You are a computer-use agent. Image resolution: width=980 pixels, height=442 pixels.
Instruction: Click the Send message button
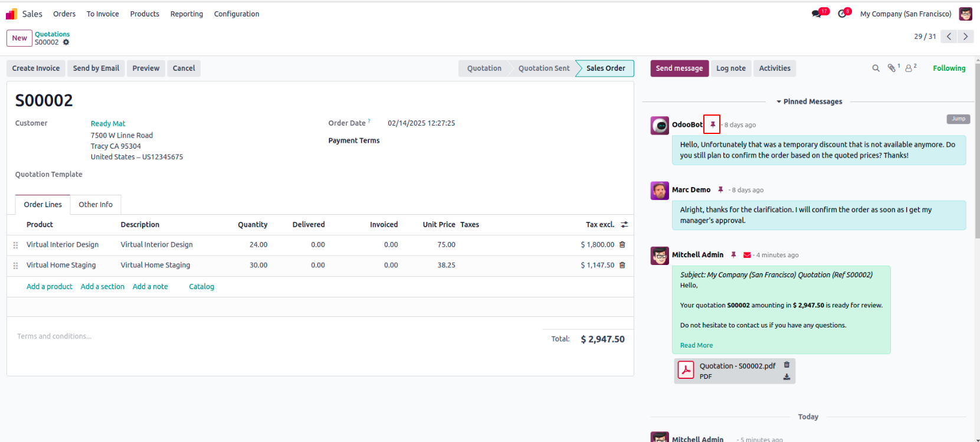(679, 68)
